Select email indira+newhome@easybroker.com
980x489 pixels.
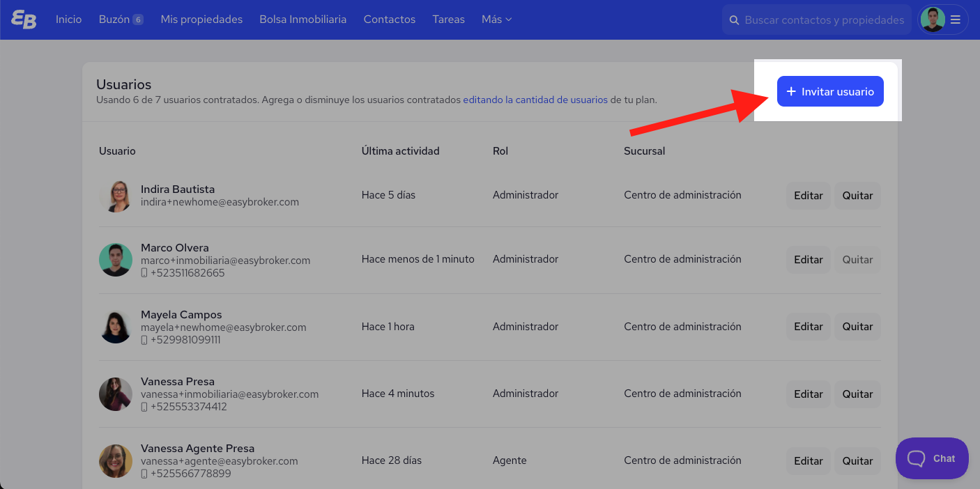[x=220, y=202]
